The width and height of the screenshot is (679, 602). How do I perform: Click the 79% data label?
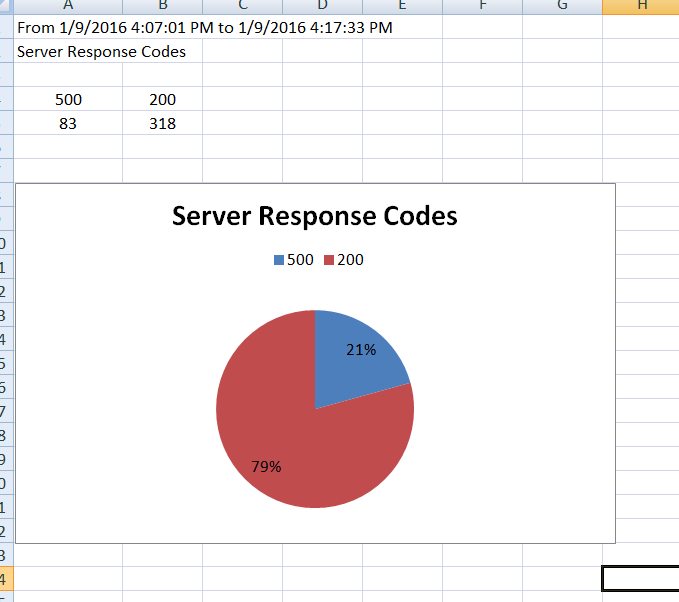pyautogui.click(x=266, y=466)
